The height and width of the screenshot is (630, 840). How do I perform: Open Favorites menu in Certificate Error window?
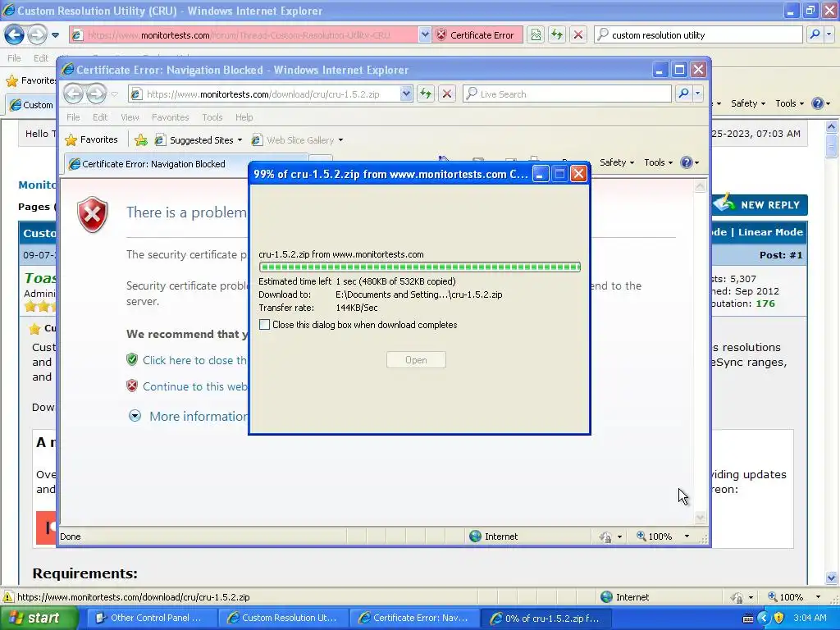171,117
